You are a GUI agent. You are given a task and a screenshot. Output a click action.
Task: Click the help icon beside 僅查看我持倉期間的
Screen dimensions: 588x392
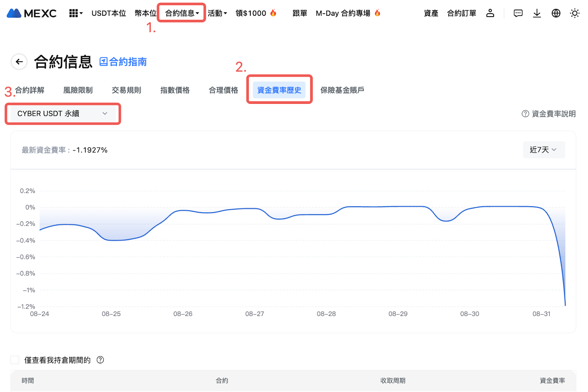100,360
